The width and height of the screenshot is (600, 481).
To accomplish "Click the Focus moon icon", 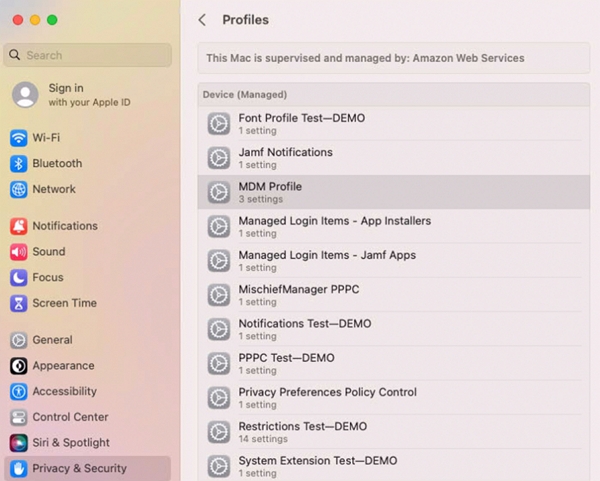I will click(x=18, y=277).
